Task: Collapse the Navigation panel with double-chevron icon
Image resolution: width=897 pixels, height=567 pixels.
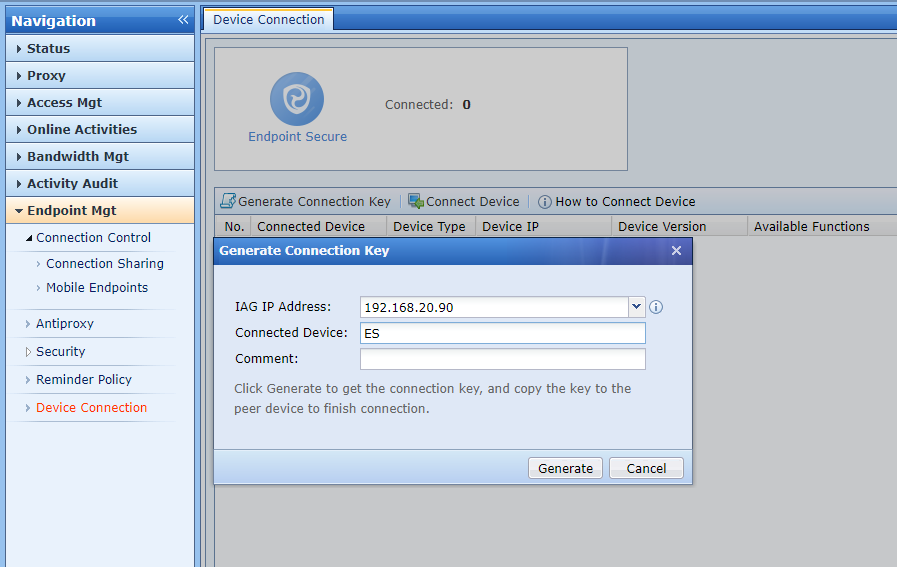Action: point(183,20)
